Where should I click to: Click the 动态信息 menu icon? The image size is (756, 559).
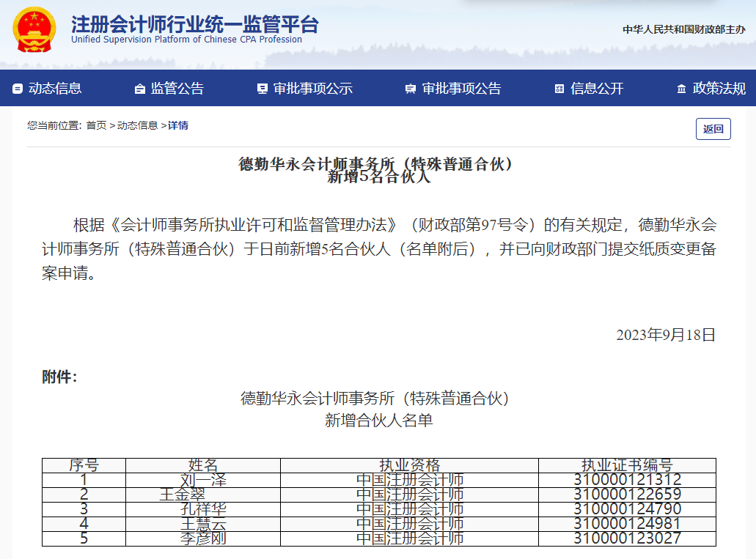pyautogui.click(x=18, y=89)
